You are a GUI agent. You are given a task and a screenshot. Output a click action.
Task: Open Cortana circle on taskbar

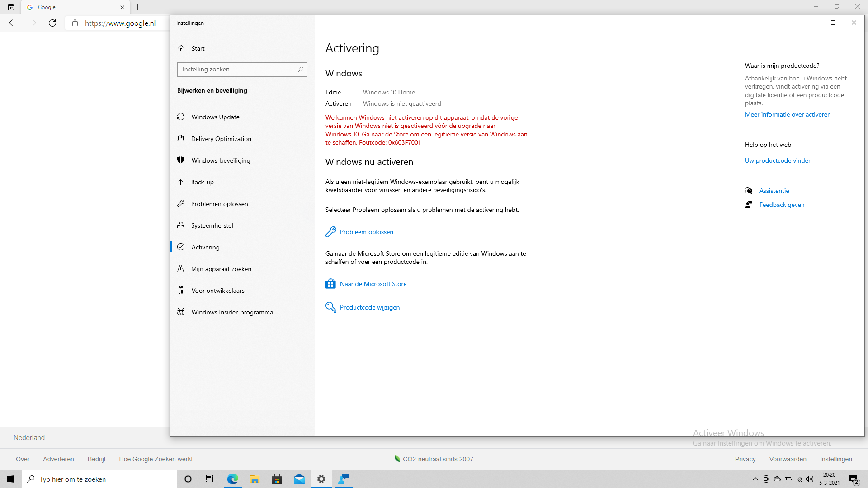[x=188, y=479]
